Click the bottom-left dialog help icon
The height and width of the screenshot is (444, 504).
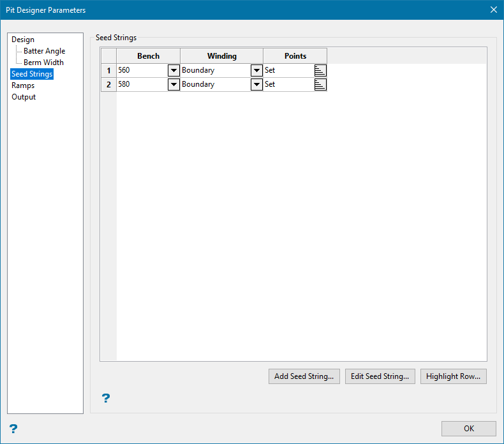tap(13, 429)
